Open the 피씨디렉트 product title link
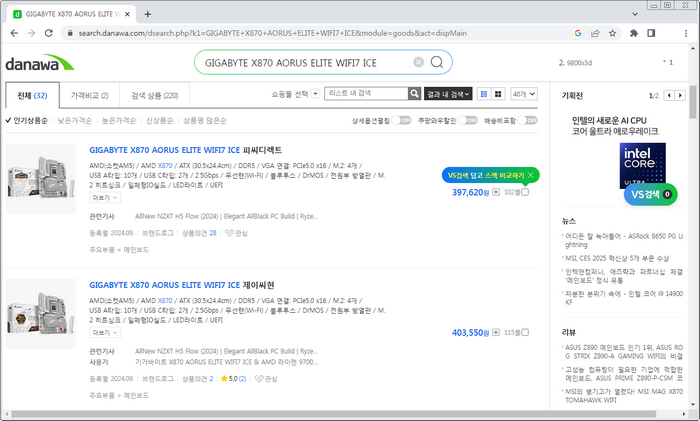700x421 pixels. pos(186,150)
